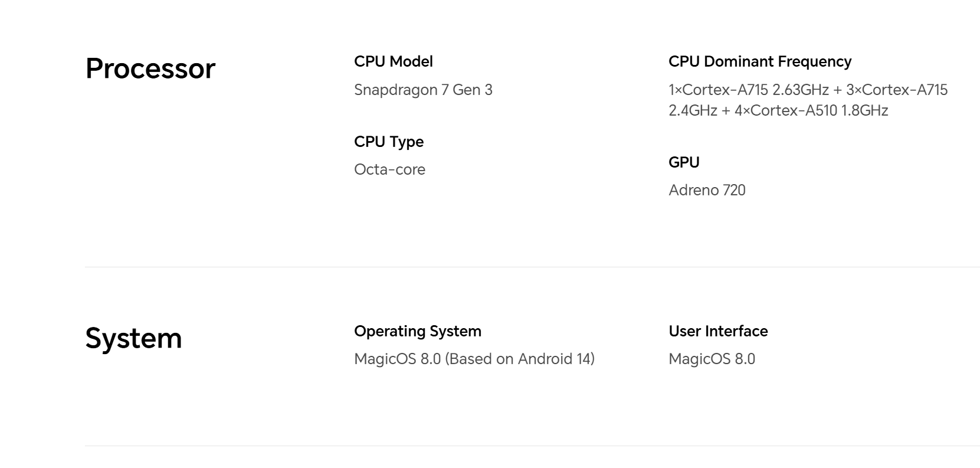
Task: Click MagicOS 8.0 (Based on Android 14) text
Action: [474, 359]
